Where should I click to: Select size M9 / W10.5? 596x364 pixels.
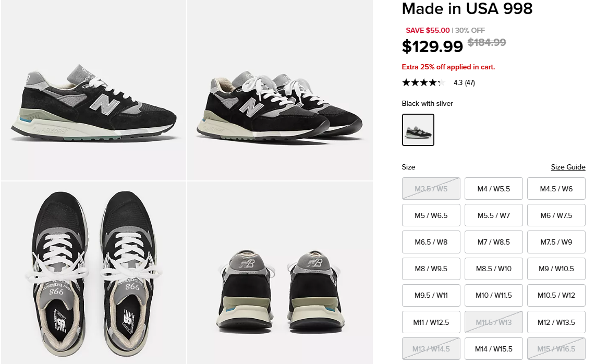point(556,269)
